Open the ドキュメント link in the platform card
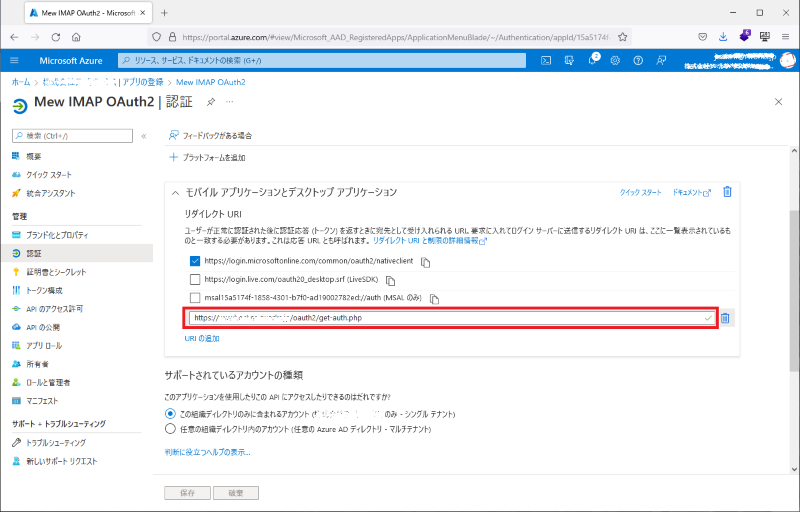800x512 pixels. pos(691,192)
